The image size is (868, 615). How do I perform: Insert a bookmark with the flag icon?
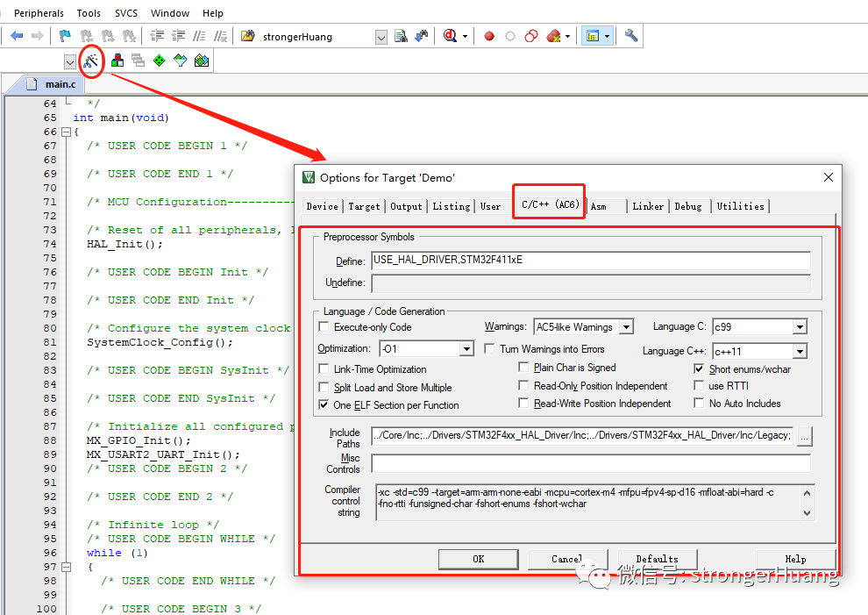click(65, 36)
